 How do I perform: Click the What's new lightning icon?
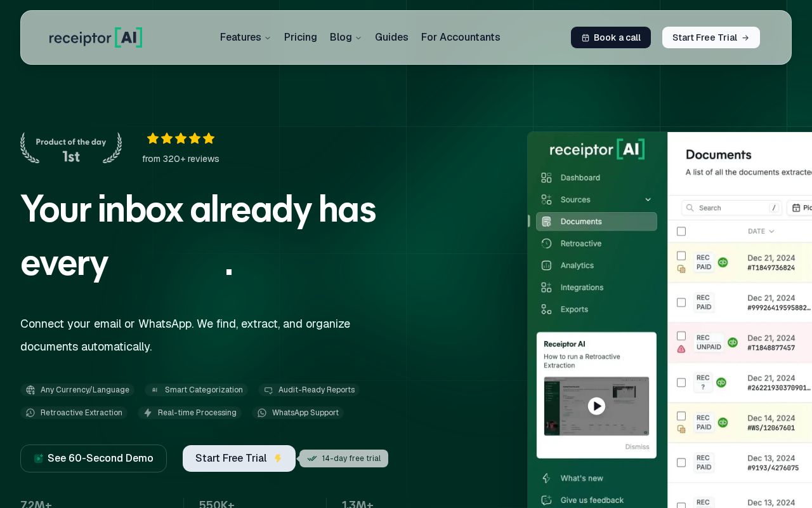[x=546, y=478]
